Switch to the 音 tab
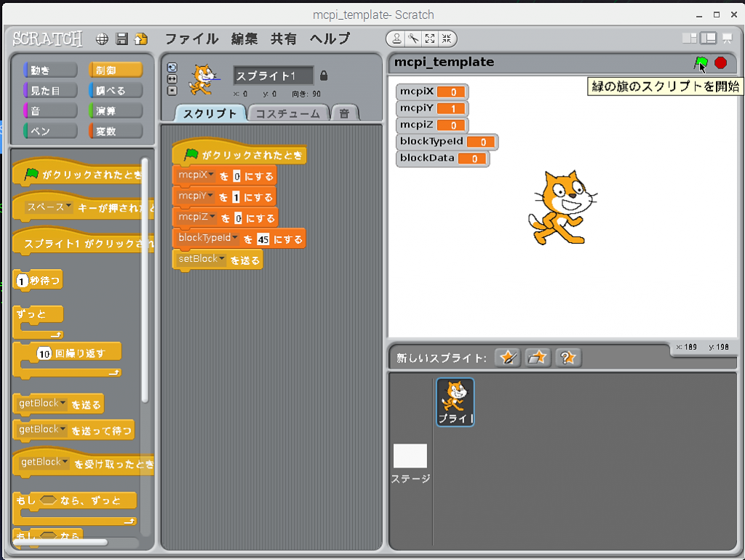Screen dimensions: 745x560 click(344, 113)
